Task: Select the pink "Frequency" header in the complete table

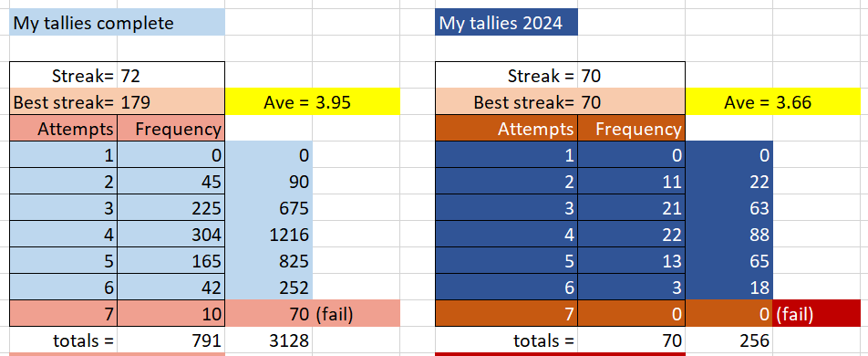Action: pos(171,129)
